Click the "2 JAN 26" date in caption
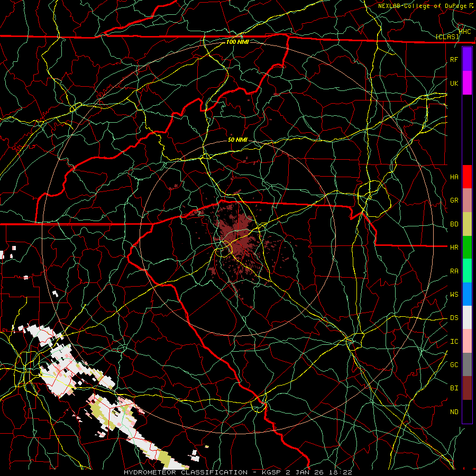476x476 pixels. (x=305, y=472)
